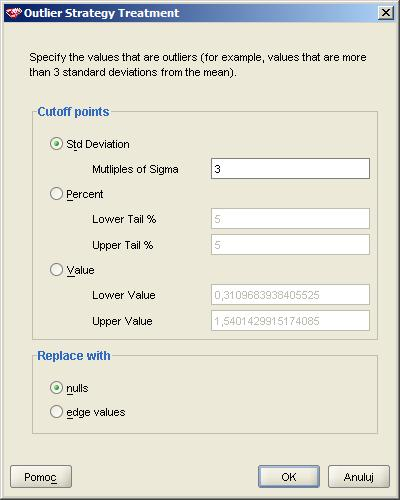Close the Outlier Strategy Treatment dialog
The width and height of the screenshot is (400, 500).
pos(386,13)
